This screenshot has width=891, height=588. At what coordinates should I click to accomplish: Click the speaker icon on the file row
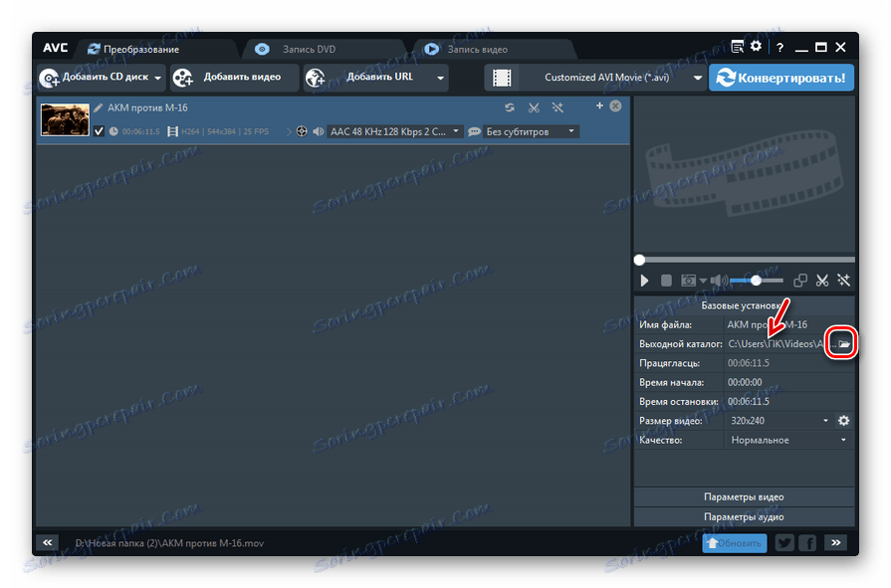tap(319, 131)
